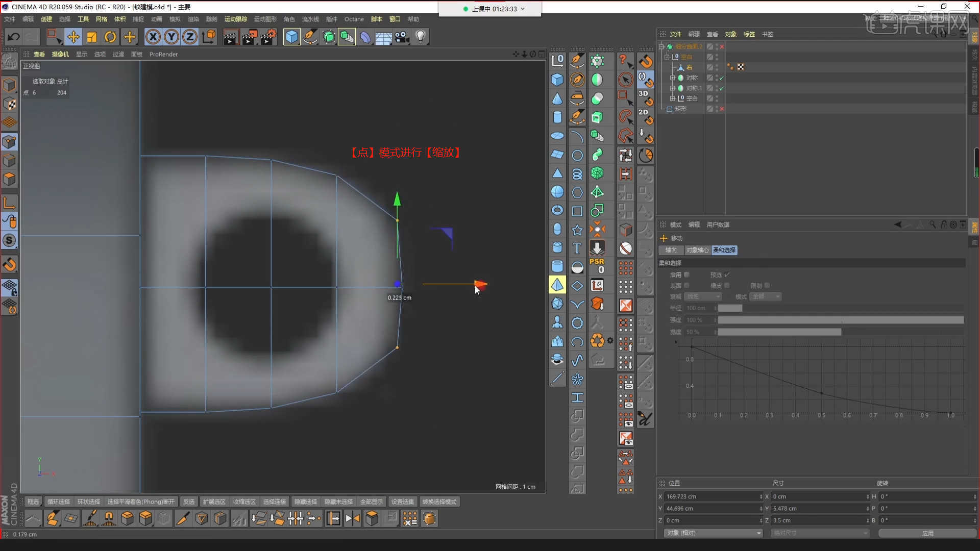The image size is (980, 551).
Task: Click the star spline icon
Action: (577, 230)
